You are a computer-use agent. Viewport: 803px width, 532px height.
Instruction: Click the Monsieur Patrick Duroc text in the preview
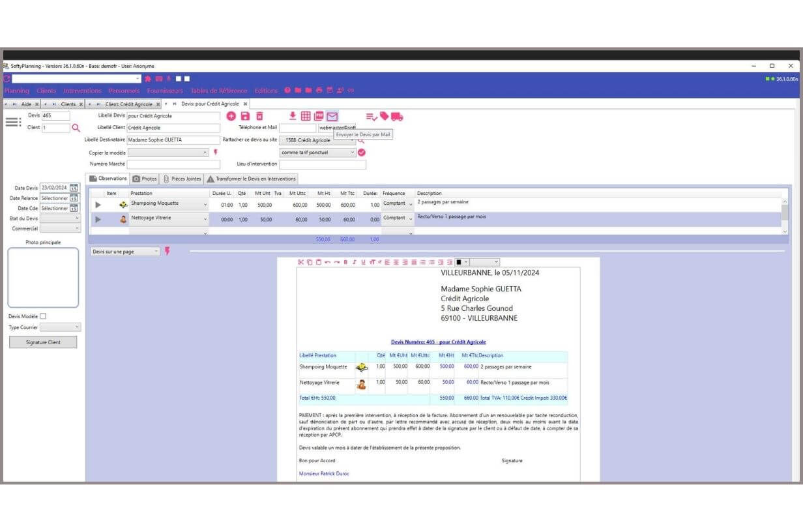coord(324,473)
